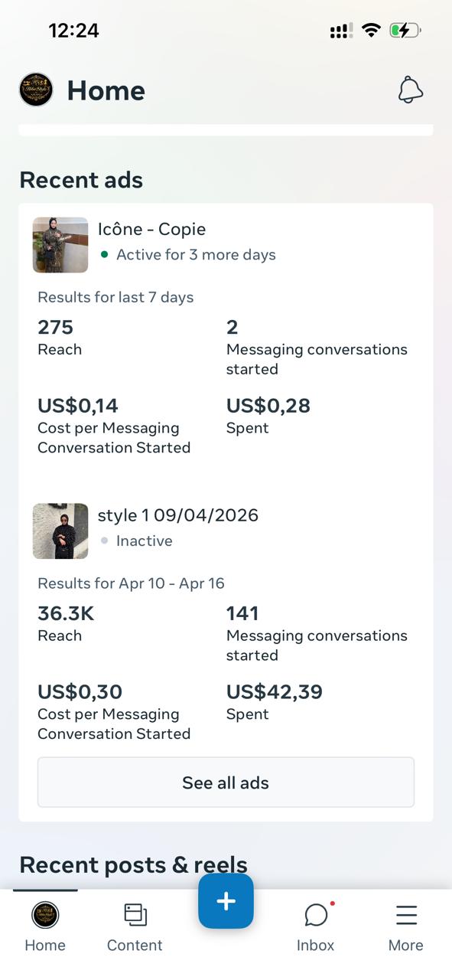
Task: Open the Inbox chat bubble icon
Action: click(316, 914)
